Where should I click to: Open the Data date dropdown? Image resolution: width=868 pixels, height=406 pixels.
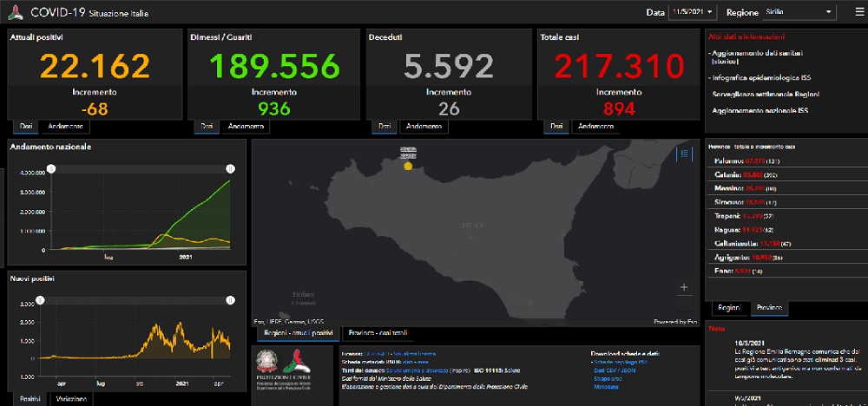point(694,12)
